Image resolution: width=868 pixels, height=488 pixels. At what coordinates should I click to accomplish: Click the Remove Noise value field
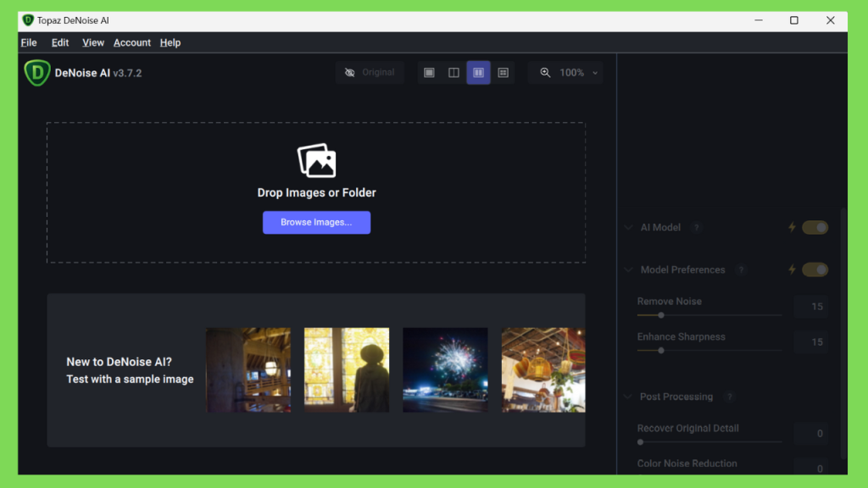click(x=811, y=307)
